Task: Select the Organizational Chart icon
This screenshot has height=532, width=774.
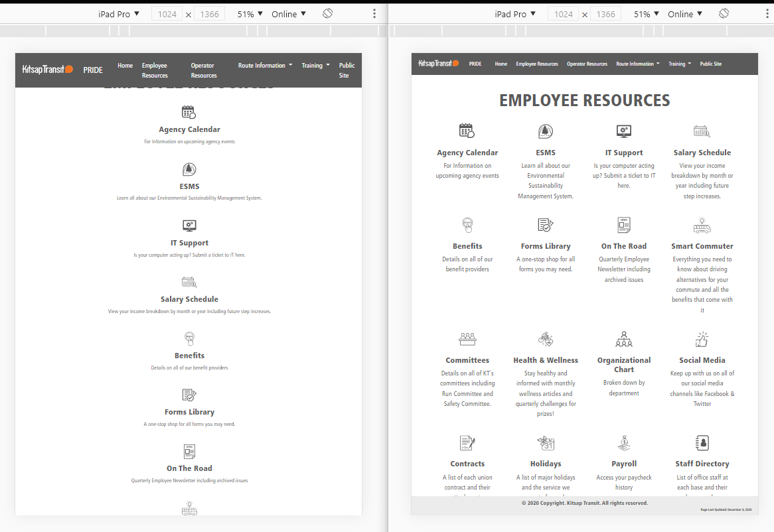Action: [x=624, y=339]
